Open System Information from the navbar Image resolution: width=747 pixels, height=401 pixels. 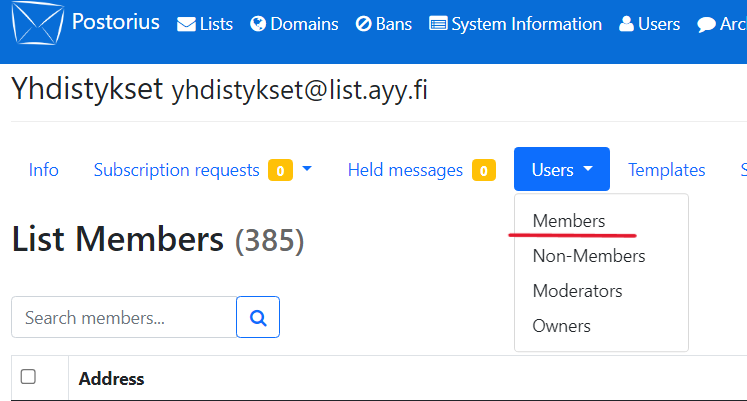(515, 24)
